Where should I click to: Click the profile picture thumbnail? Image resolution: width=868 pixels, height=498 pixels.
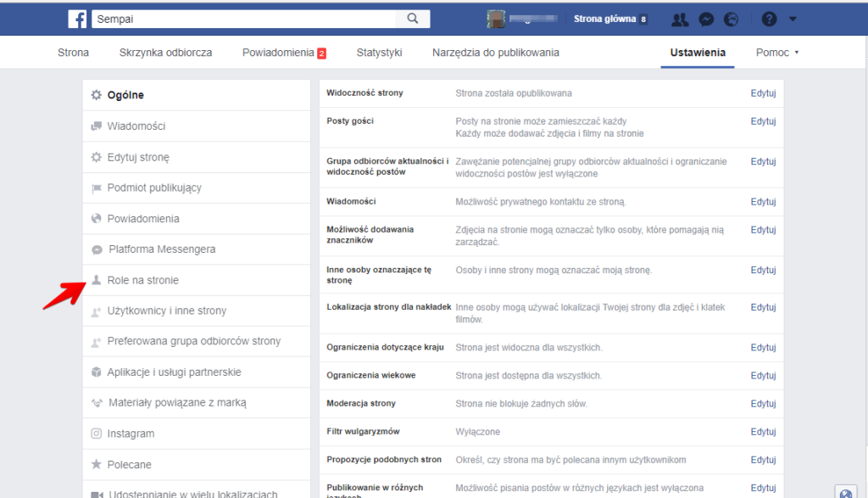496,19
